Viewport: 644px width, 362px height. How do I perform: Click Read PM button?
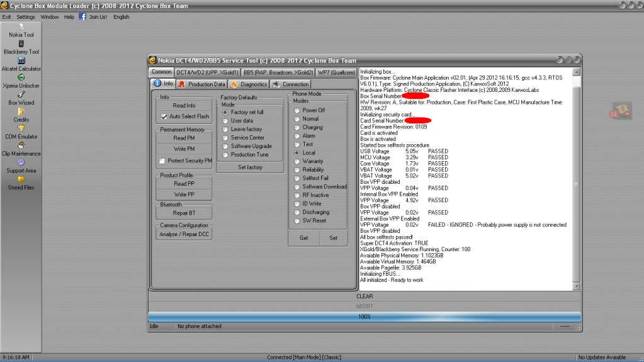tap(184, 138)
